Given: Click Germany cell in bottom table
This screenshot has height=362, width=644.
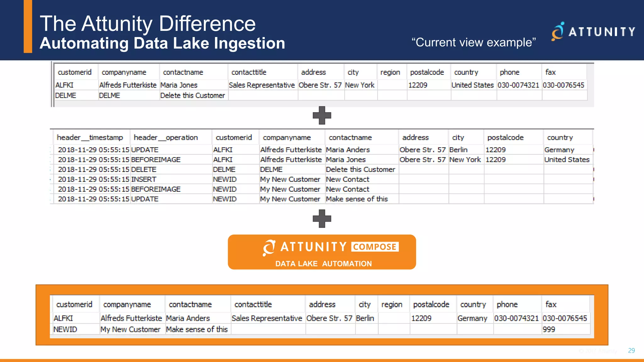Looking at the screenshot, I should click(x=472, y=318).
